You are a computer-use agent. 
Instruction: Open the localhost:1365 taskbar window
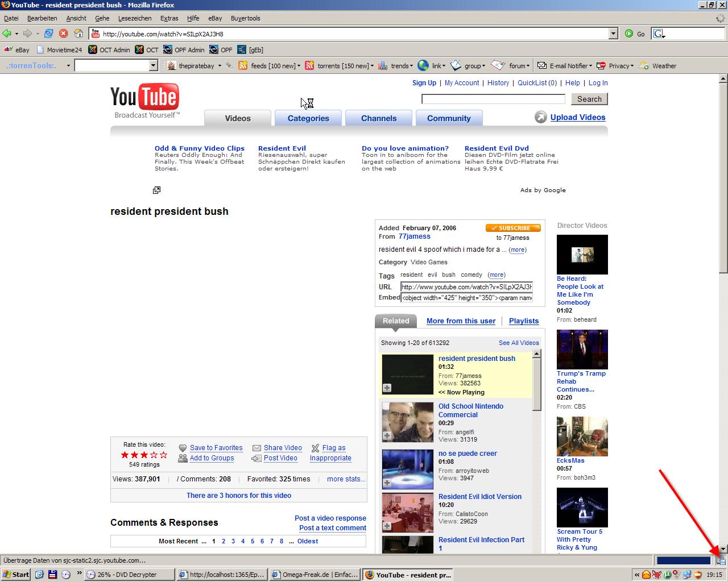[x=222, y=575]
